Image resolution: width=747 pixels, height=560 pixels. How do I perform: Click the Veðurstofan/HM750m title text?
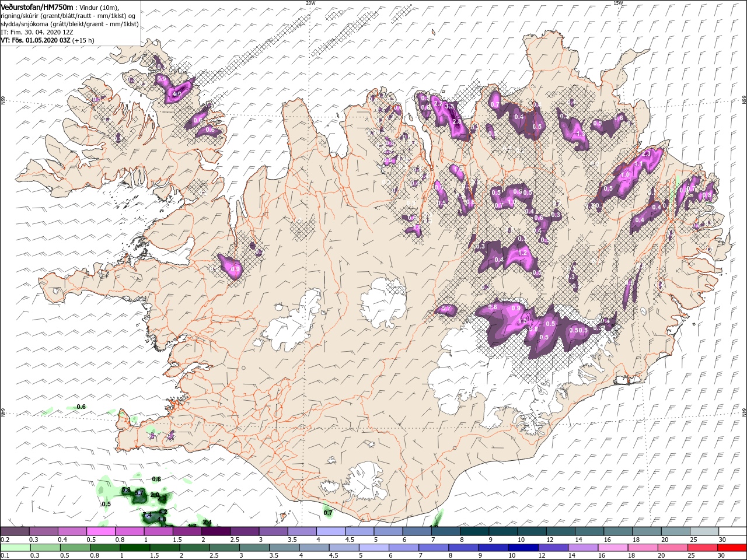pyautogui.click(x=37, y=6)
